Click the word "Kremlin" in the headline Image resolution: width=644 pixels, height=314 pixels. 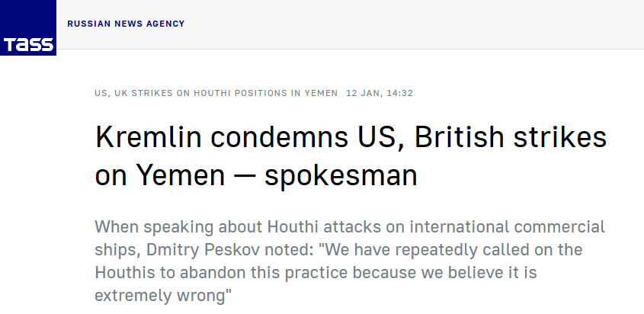(x=149, y=137)
